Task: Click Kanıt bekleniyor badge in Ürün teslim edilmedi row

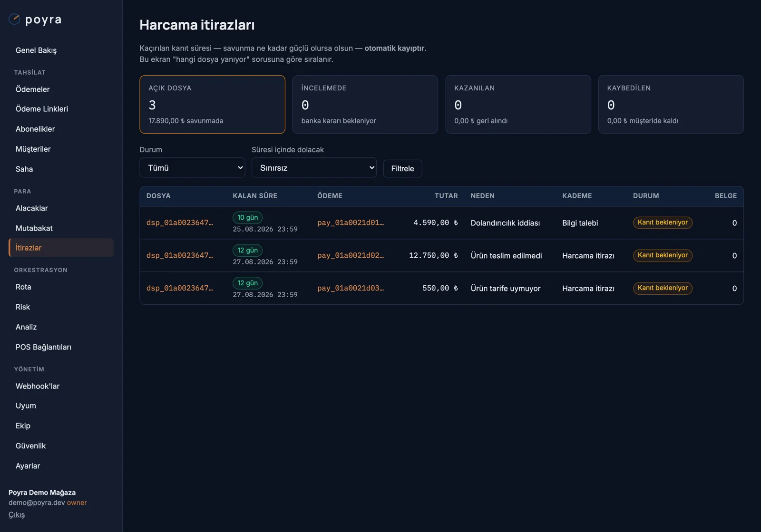Action: 663,255
